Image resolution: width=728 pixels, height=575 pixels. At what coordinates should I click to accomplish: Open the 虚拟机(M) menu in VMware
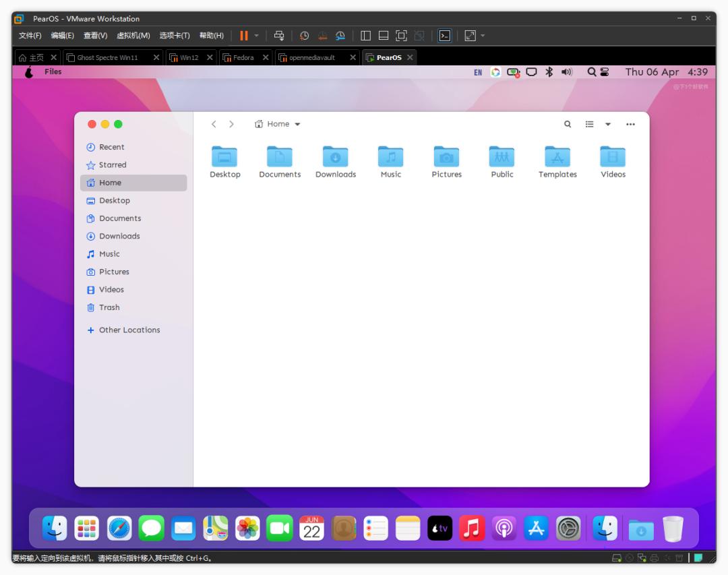(x=133, y=36)
